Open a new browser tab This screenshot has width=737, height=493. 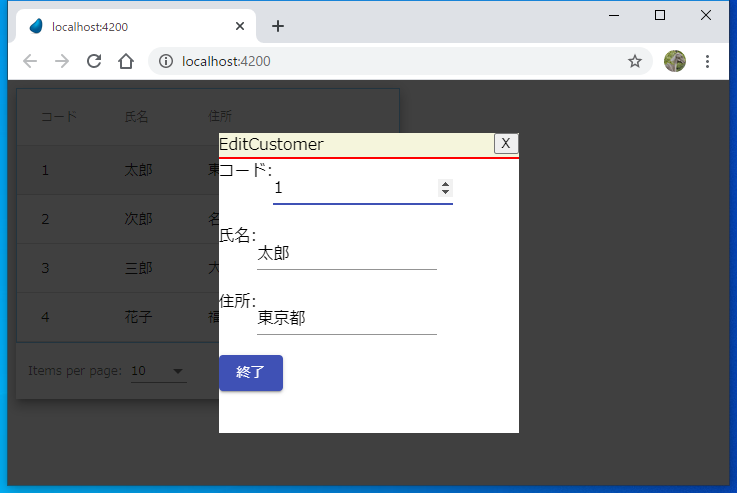(x=278, y=26)
